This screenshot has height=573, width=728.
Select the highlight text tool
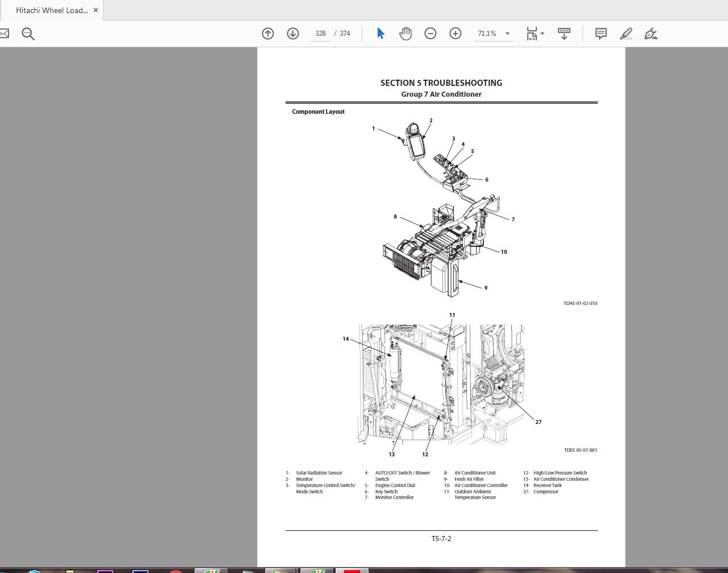coord(626,34)
